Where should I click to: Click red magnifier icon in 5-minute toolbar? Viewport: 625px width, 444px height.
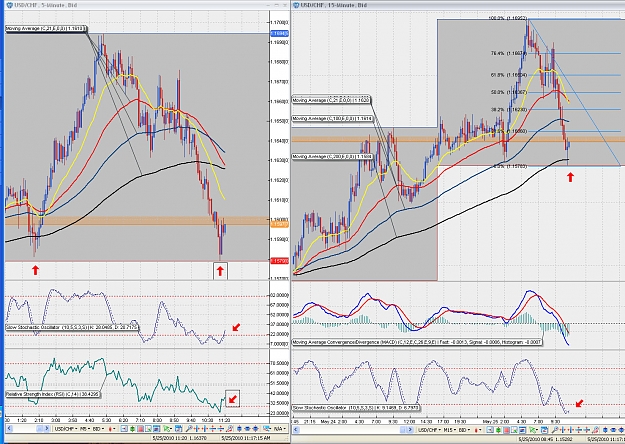click(x=229, y=429)
